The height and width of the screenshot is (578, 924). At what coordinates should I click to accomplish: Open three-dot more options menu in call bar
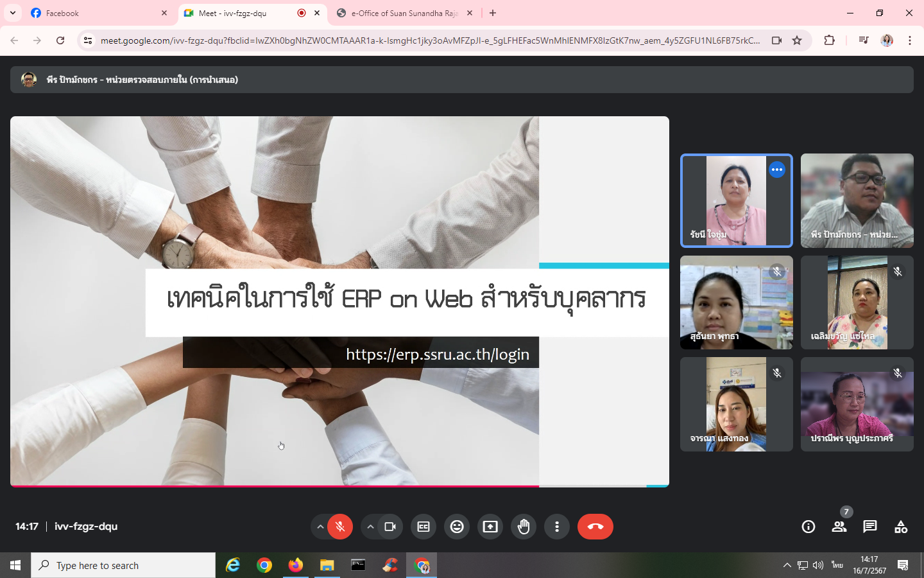tap(557, 527)
